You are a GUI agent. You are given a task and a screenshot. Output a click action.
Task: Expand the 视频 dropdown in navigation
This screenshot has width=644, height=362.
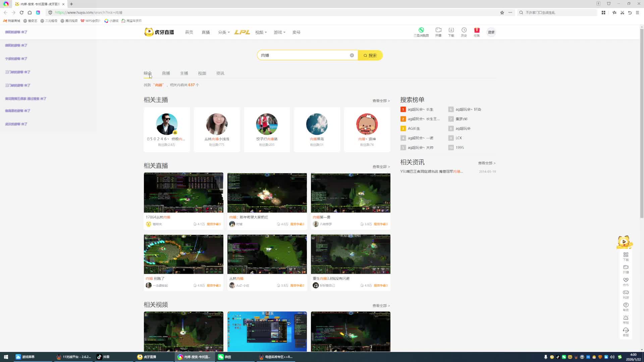(261, 32)
